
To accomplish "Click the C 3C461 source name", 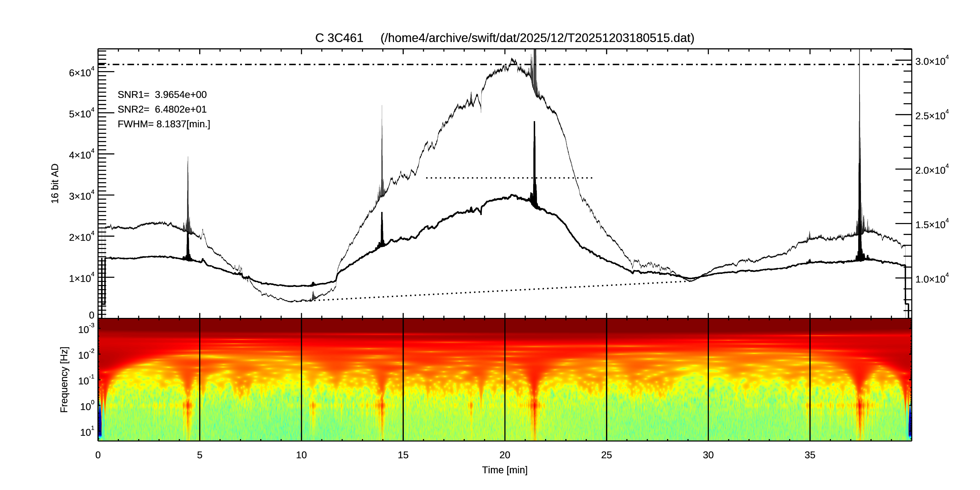I will pos(339,38).
